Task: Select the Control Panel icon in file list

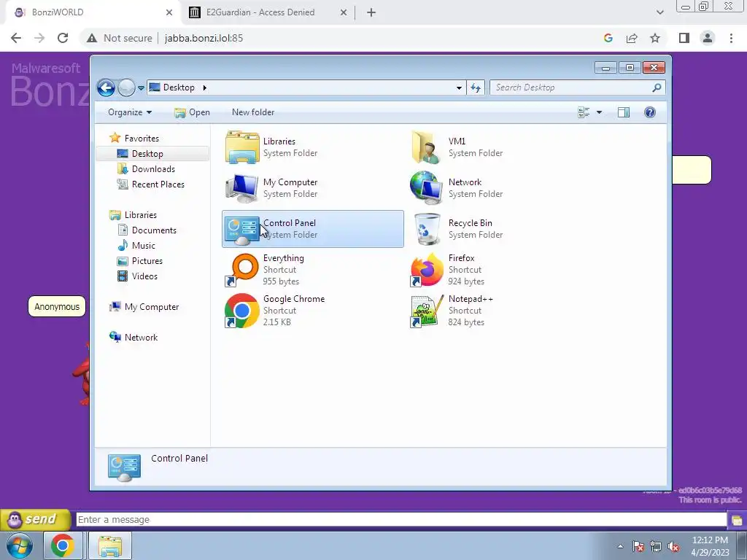Action: click(x=241, y=230)
